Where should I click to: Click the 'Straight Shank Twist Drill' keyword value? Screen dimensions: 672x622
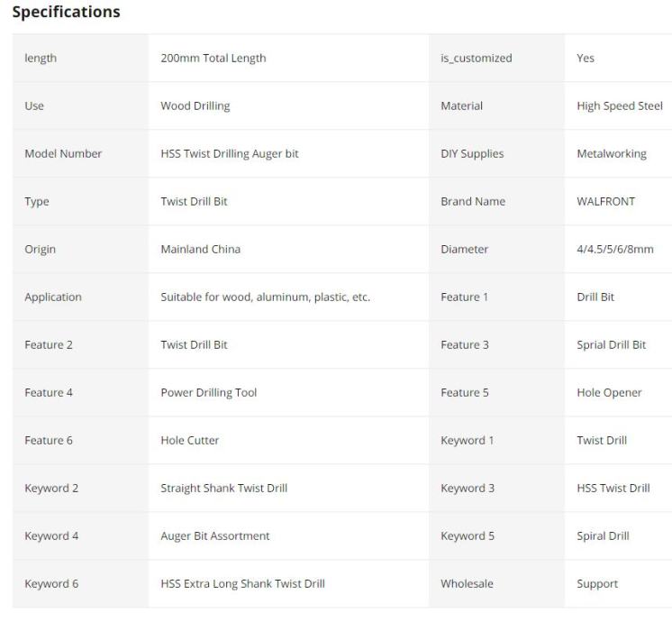pyautogui.click(x=223, y=489)
